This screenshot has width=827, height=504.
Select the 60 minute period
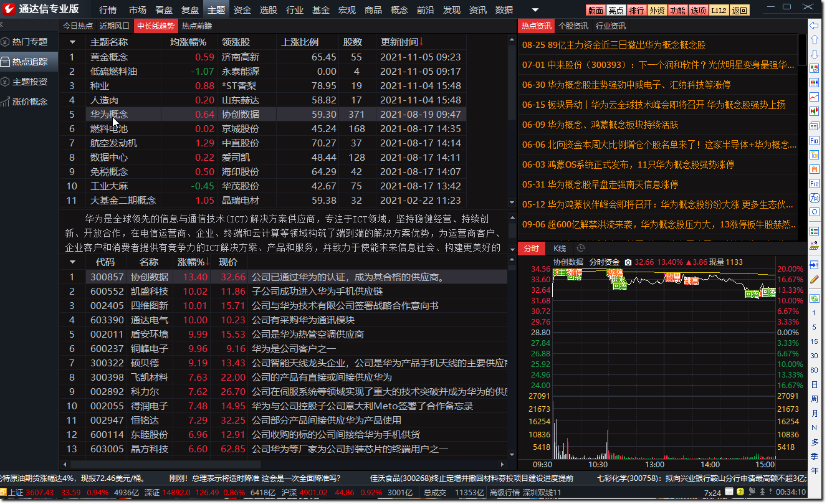(814, 371)
